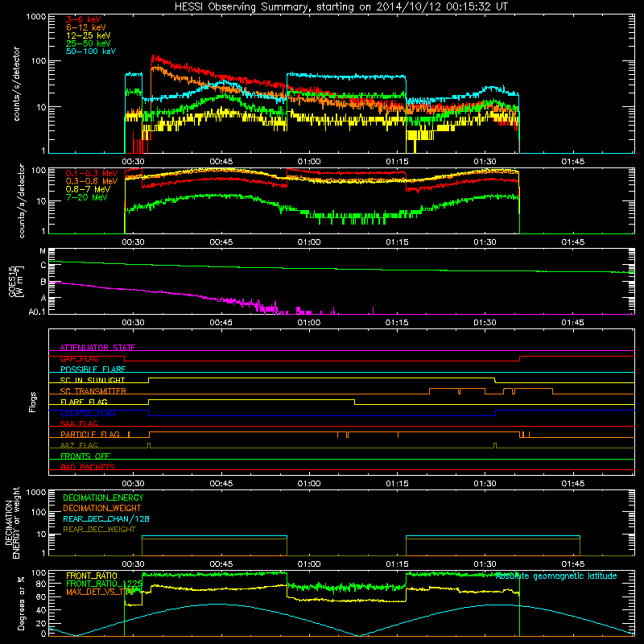
Task: Click the FLARE_FLAG label
Action: (84, 402)
